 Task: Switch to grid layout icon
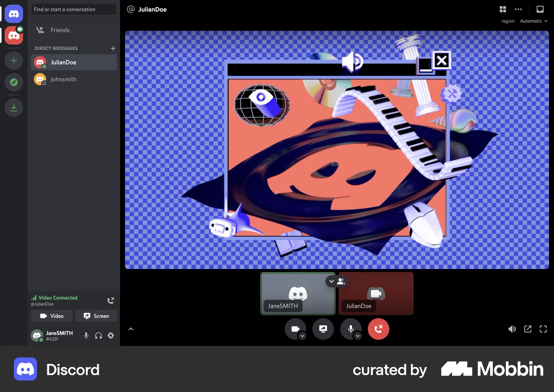click(503, 9)
